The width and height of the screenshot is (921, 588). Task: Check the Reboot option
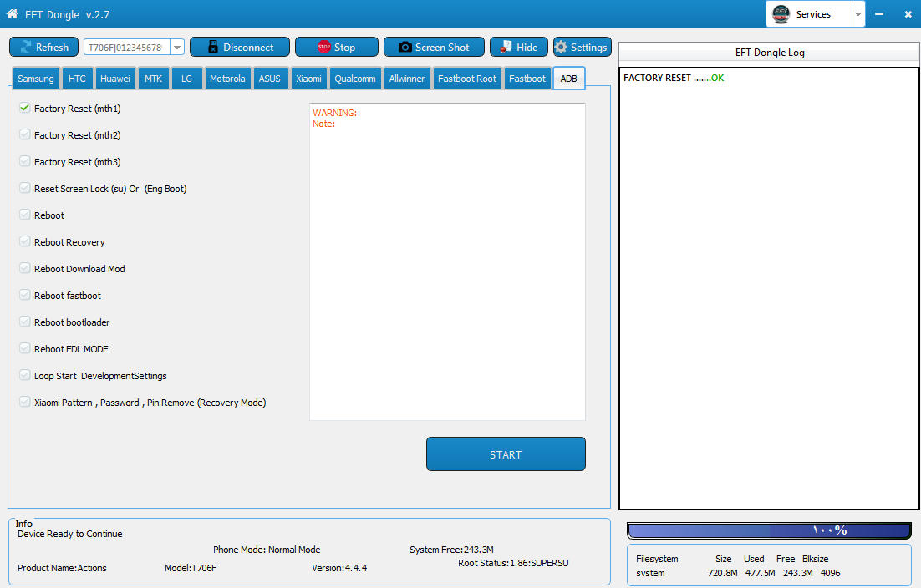(25, 215)
